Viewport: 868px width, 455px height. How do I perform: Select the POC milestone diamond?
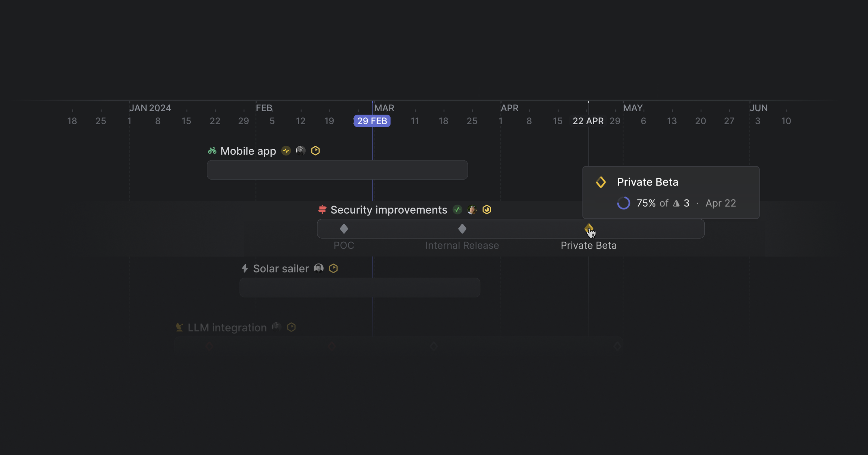pos(344,229)
